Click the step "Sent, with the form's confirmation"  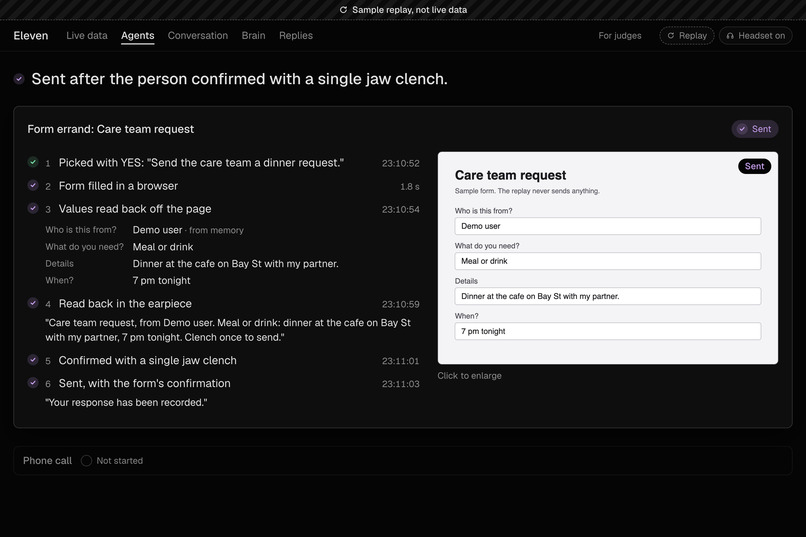(144, 383)
